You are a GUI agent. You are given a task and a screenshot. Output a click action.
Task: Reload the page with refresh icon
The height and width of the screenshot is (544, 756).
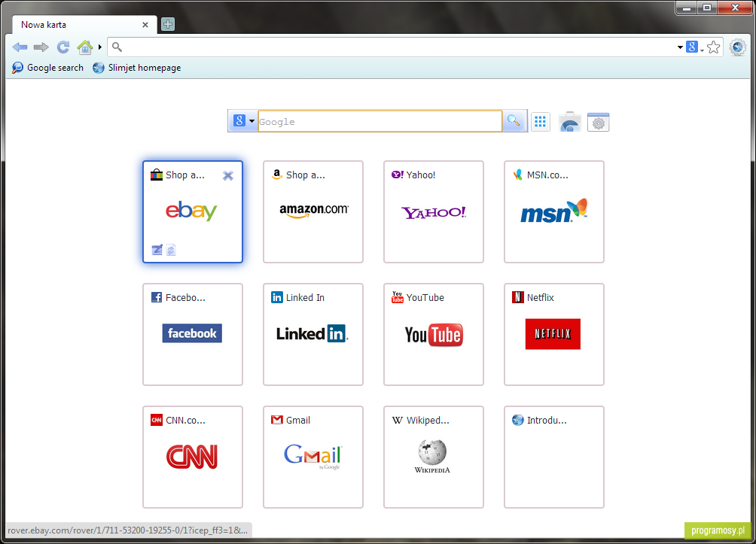coord(63,47)
